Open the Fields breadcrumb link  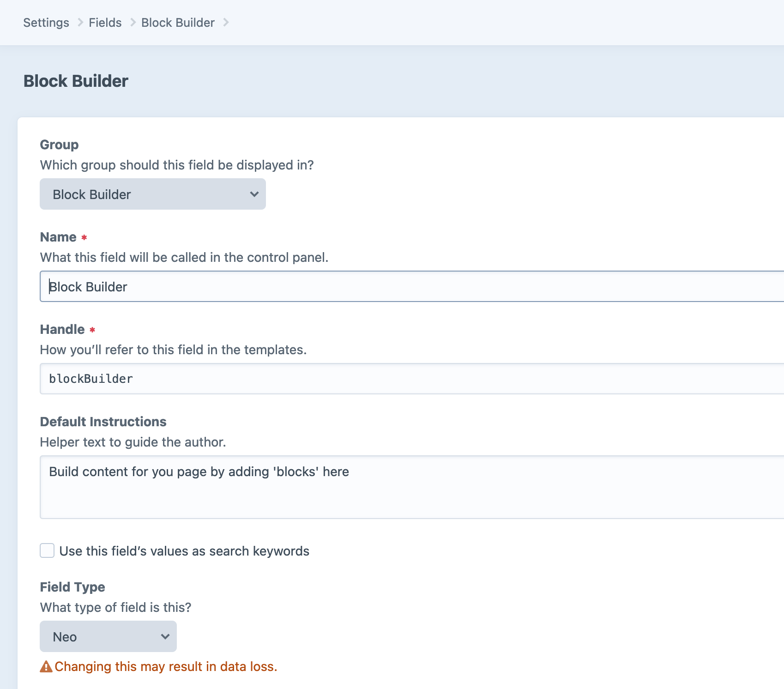(105, 23)
